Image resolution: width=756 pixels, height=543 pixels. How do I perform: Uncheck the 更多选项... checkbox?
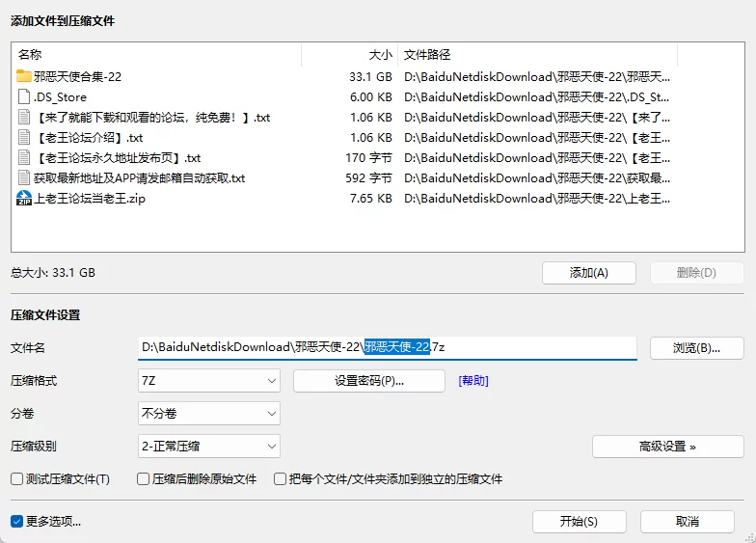[x=17, y=521]
